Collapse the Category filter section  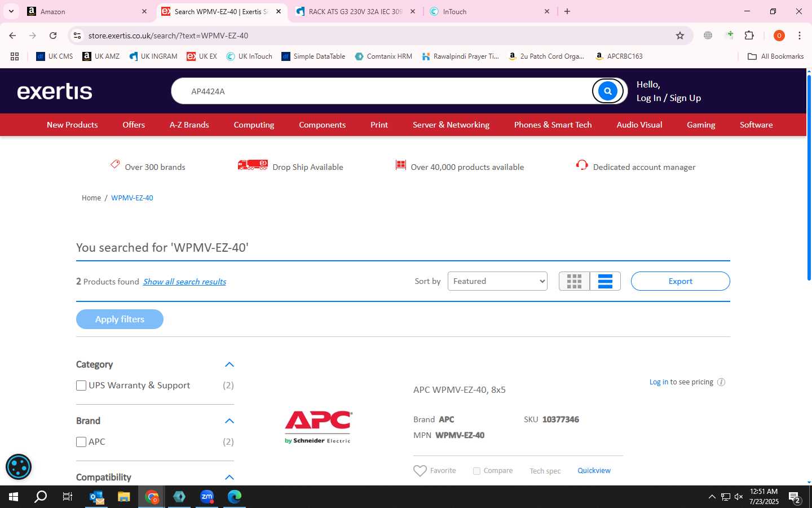click(230, 365)
